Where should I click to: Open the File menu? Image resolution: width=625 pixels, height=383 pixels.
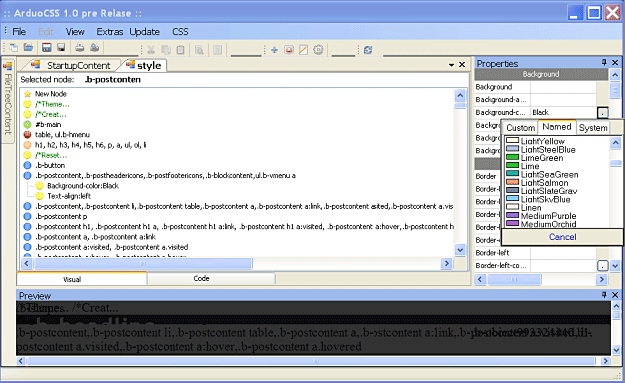pyautogui.click(x=19, y=32)
